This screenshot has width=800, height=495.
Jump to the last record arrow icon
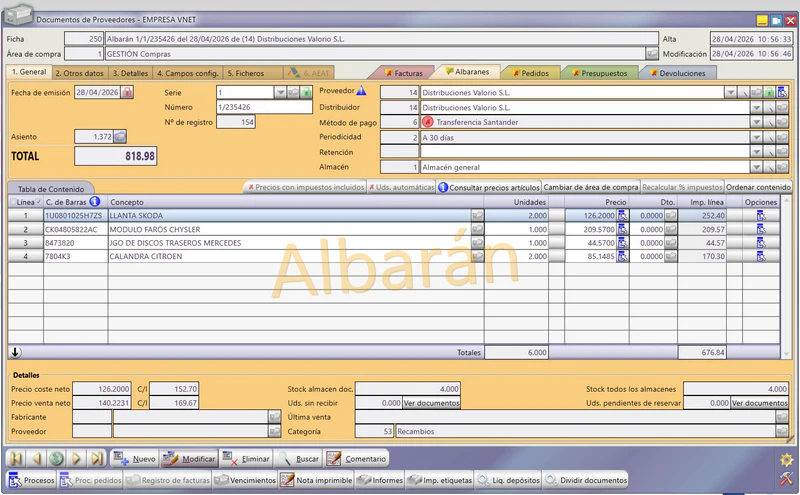96,458
